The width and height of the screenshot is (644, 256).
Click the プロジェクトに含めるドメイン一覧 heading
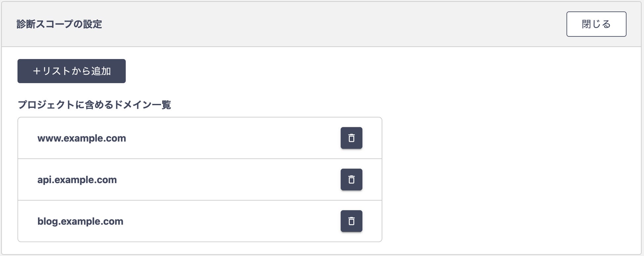94,105
